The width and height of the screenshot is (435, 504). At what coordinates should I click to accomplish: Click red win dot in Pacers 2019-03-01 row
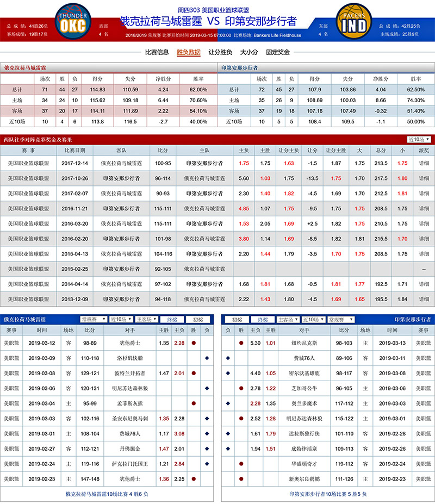tap(241, 419)
